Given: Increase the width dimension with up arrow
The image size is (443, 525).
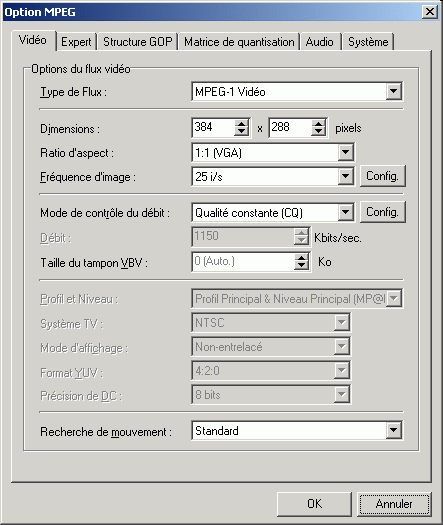Looking at the screenshot, I should (x=241, y=123).
